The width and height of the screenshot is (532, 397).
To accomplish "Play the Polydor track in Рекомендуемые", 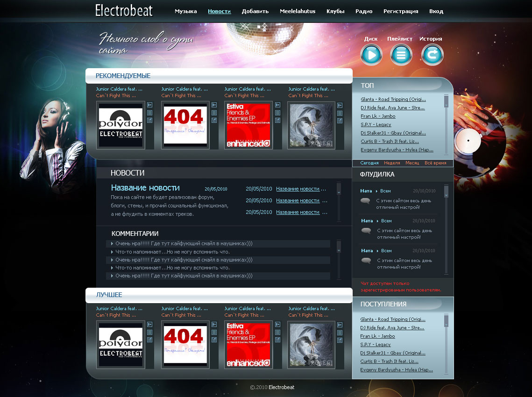I will (149, 105).
